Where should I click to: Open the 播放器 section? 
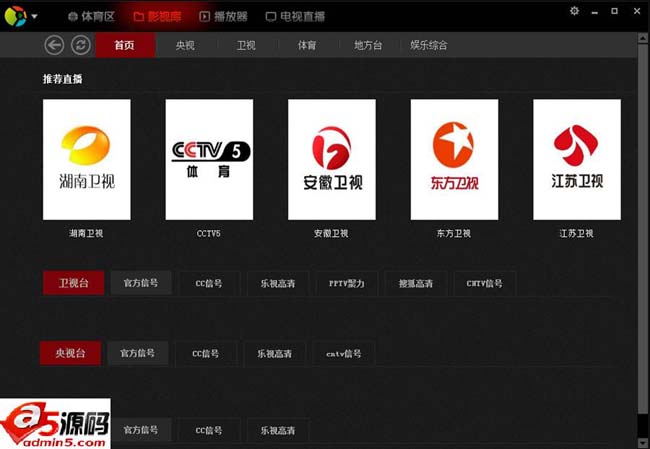(x=223, y=17)
